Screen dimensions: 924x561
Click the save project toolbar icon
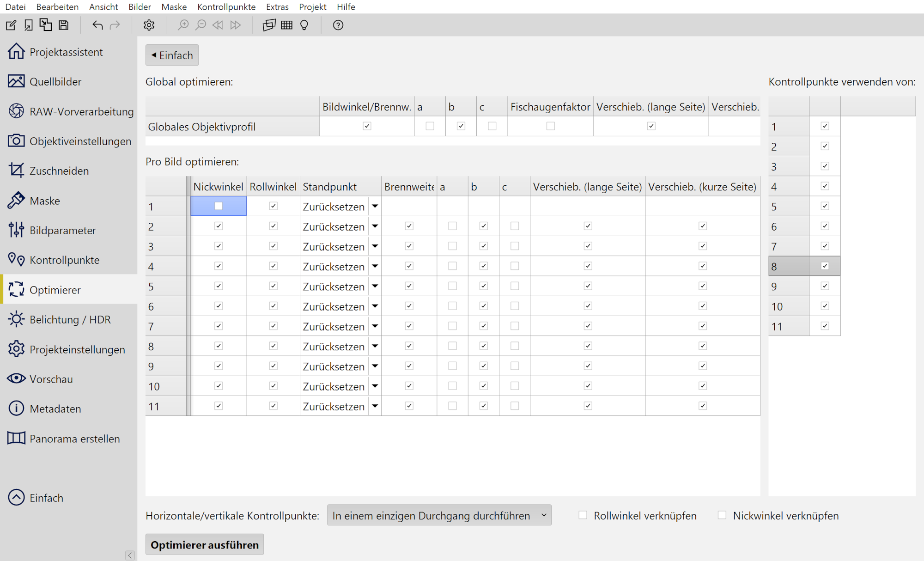(x=64, y=25)
